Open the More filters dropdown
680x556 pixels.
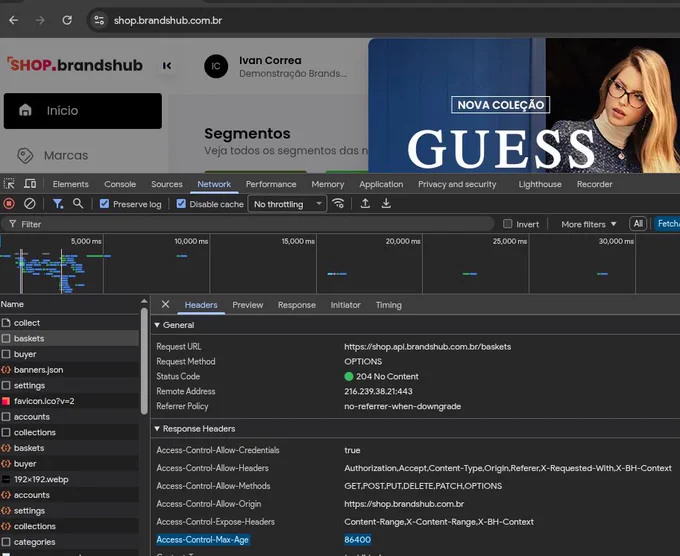coord(588,224)
